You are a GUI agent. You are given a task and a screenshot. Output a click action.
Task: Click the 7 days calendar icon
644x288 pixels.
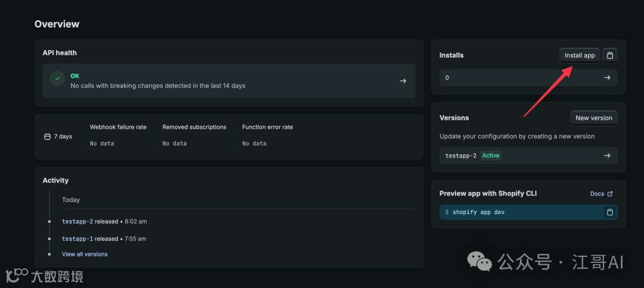(48, 137)
